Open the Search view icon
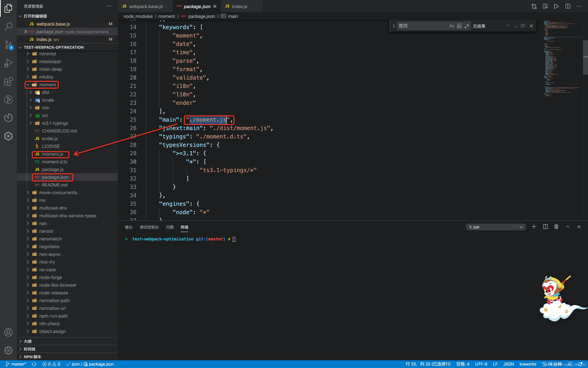 (8, 26)
